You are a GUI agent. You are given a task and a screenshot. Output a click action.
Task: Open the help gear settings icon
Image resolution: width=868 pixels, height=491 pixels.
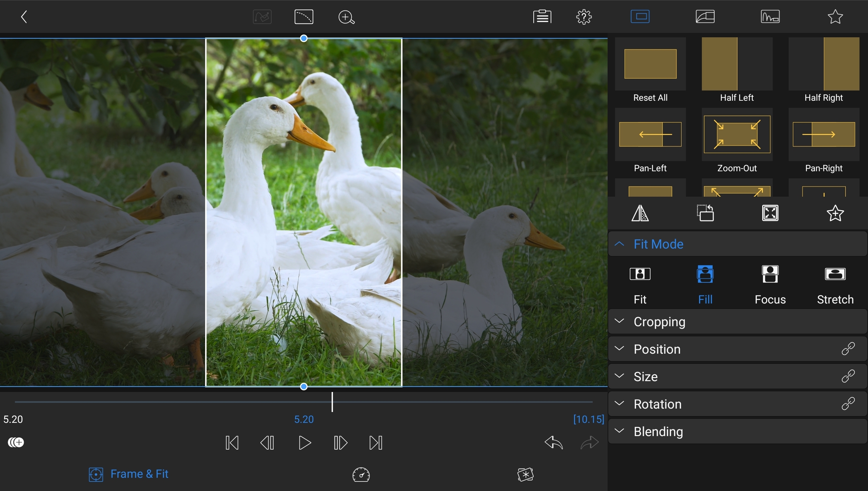pos(584,17)
